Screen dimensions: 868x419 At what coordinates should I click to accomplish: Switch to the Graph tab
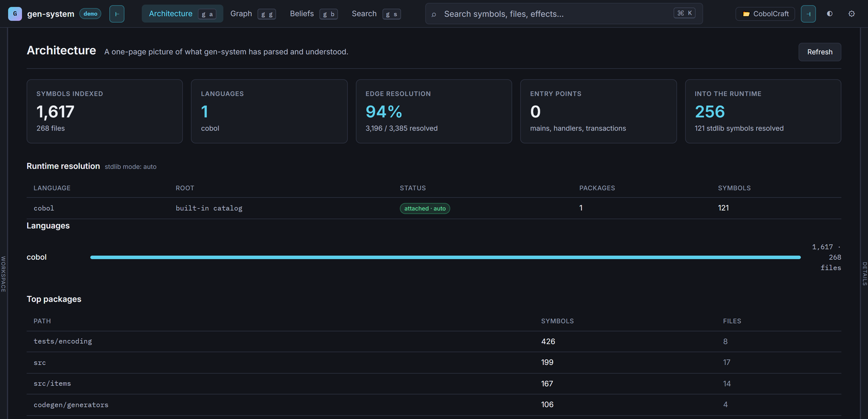click(x=253, y=14)
